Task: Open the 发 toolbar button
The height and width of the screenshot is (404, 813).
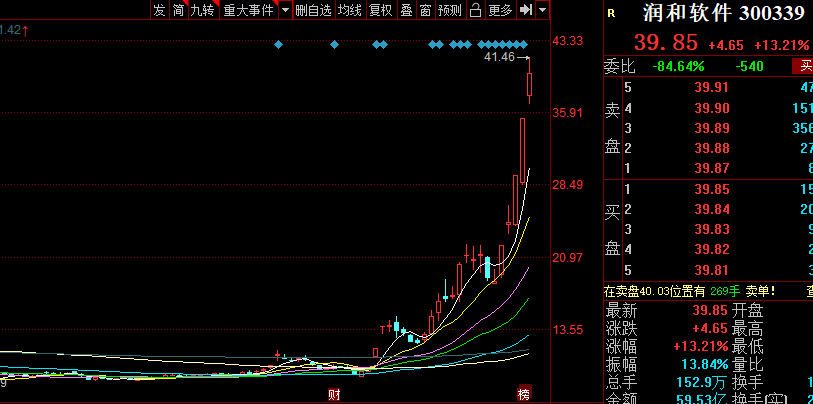Action: coord(158,10)
